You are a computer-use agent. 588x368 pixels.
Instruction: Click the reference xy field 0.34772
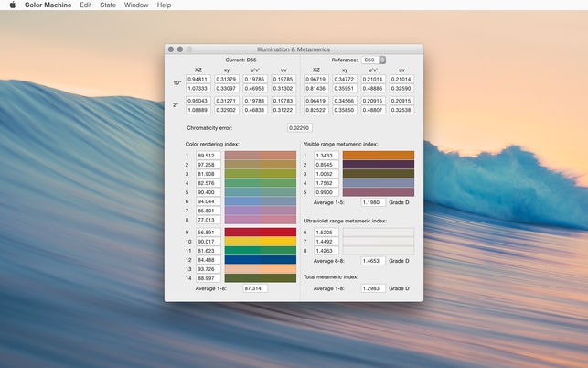click(345, 80)
